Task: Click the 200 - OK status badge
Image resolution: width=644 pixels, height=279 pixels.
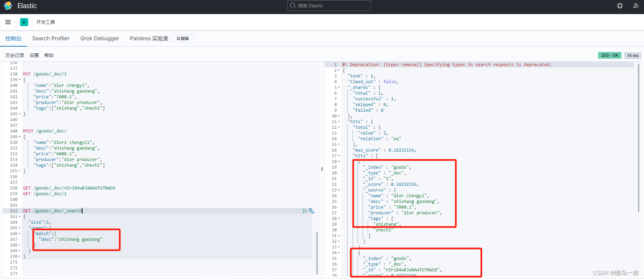Action: coord(610,55)
